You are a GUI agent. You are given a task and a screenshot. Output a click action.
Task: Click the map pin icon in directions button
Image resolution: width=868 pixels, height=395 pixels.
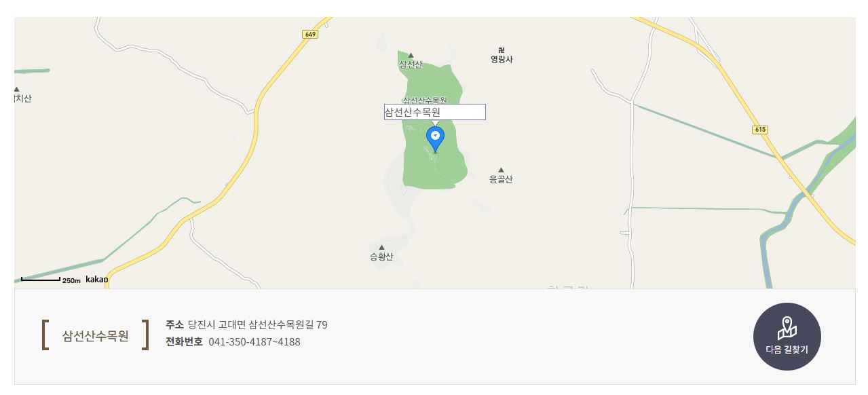pos(787,328)
